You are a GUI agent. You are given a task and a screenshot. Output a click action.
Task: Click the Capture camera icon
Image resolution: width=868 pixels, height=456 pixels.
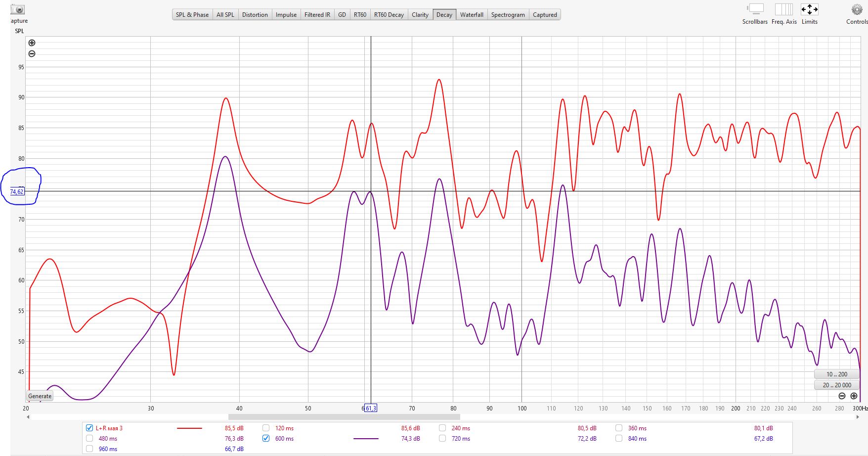click(17, 9)
